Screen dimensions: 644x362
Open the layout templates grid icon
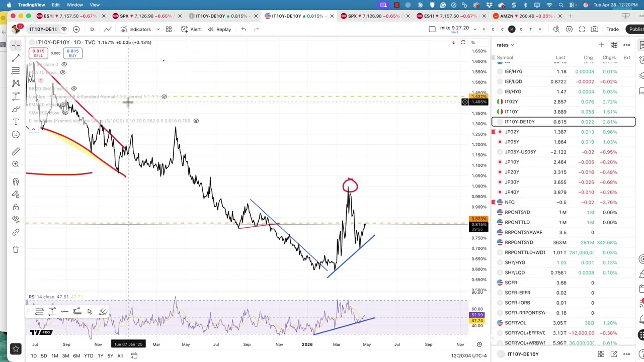169,29
